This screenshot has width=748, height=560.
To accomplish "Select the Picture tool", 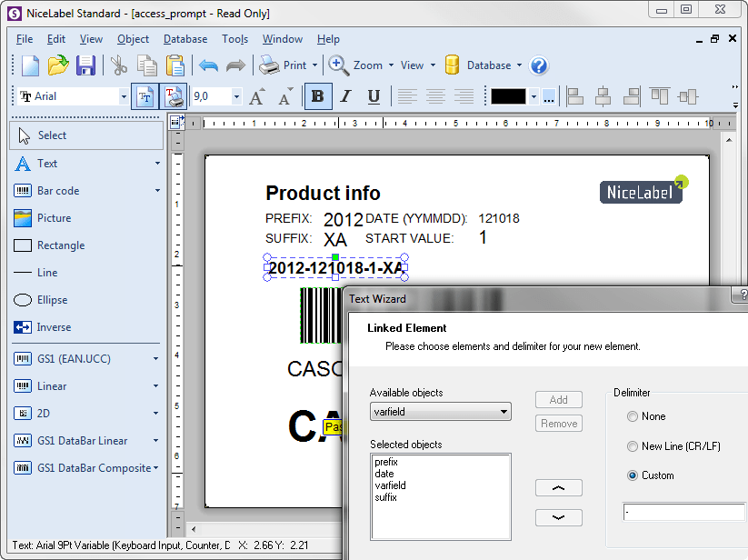I will [x=54, y=218].
